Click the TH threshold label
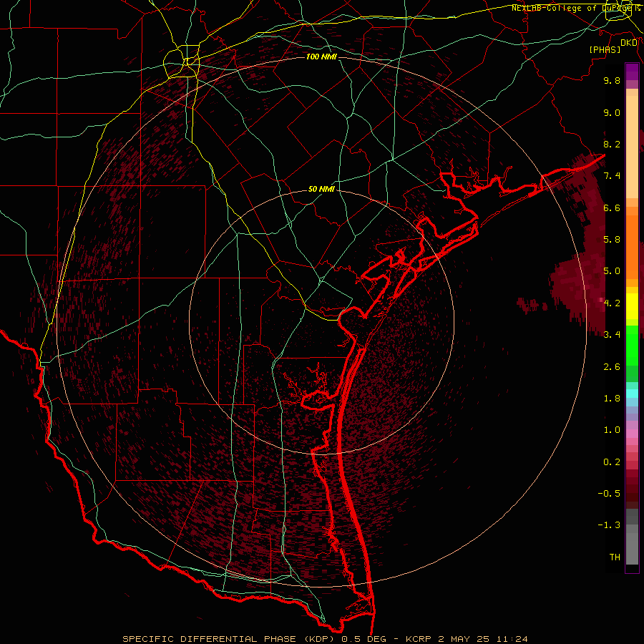This screenshot has width=644, height=644. click(x=615, y=557)
